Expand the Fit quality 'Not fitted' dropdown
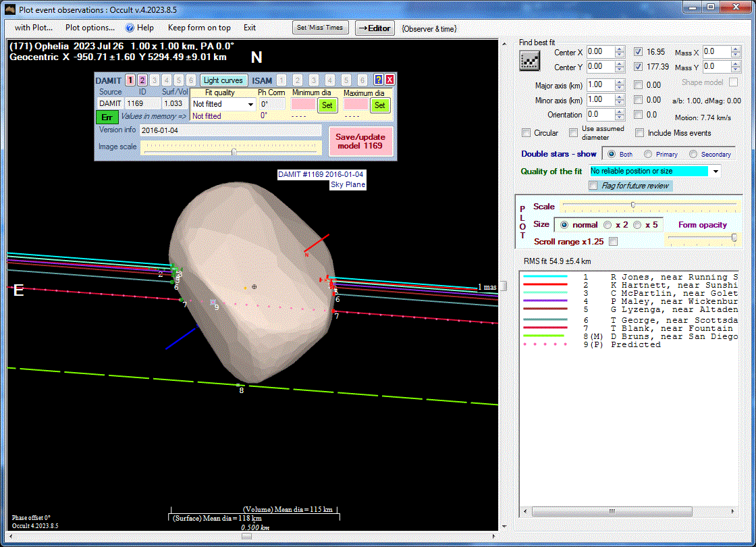 [250, 105]
